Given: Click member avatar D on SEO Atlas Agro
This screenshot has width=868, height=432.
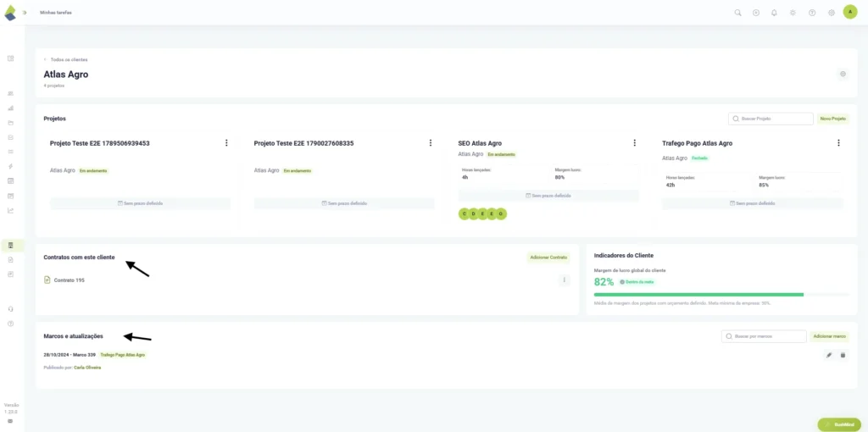Looking at the screenshot, I should click(473, 214).
